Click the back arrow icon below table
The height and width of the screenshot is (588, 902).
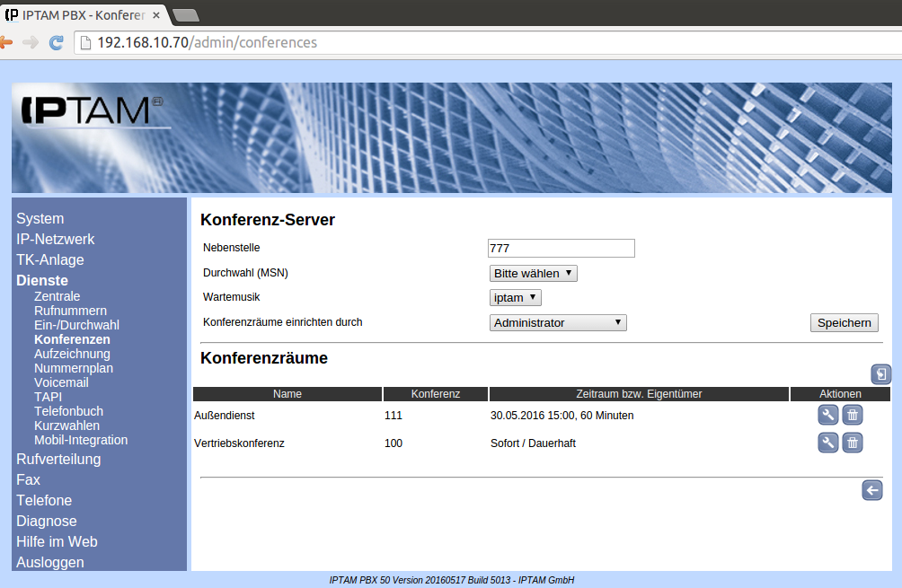(x=871, y=490)
